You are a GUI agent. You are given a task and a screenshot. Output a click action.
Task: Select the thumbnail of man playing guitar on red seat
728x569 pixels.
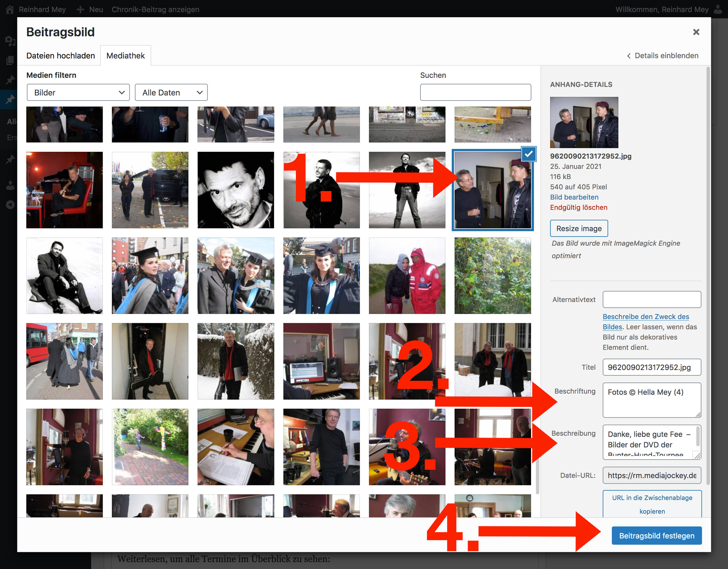(64, 190)
